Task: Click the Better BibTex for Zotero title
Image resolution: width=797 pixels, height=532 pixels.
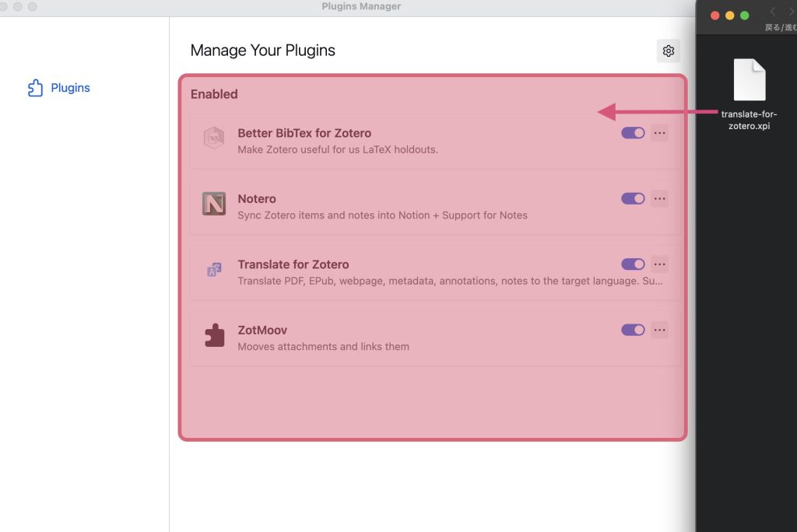Action: point(304,133)
